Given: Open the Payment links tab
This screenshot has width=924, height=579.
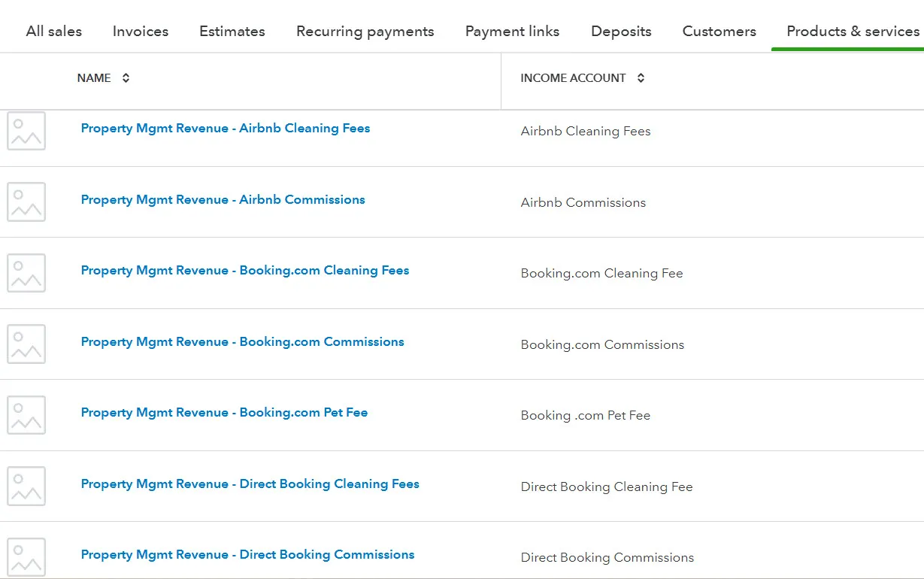Looking at the screenshot, I should coord(513,32).
